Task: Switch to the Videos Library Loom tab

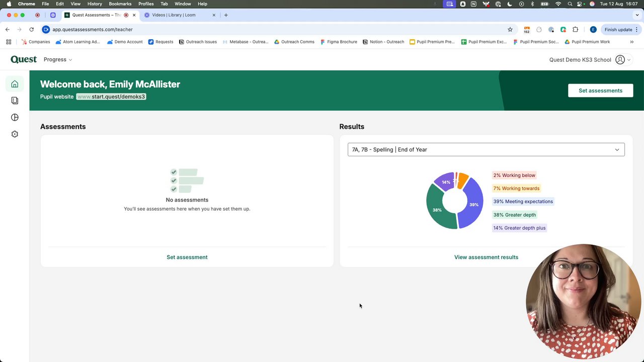Action: 180,15
